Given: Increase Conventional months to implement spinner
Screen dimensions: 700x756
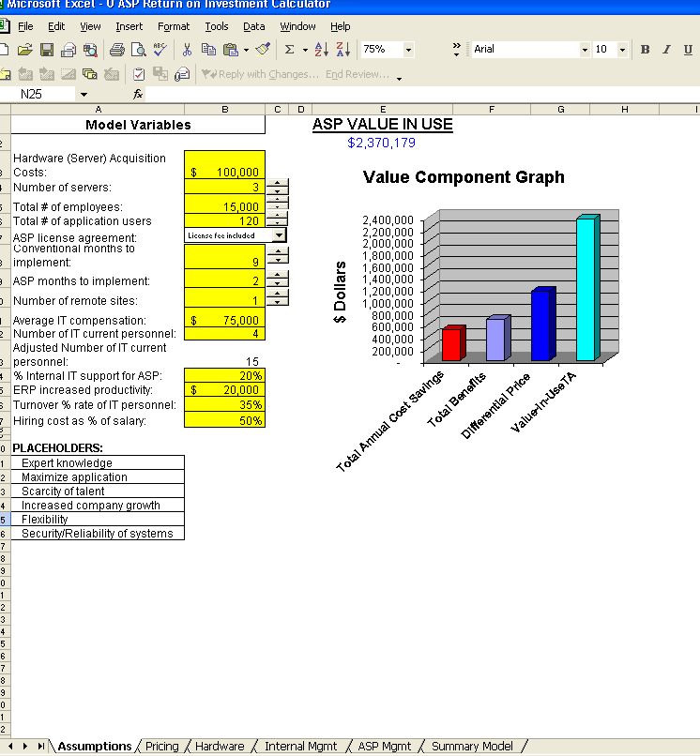Looking at the screenshot, I should (278, 250).
